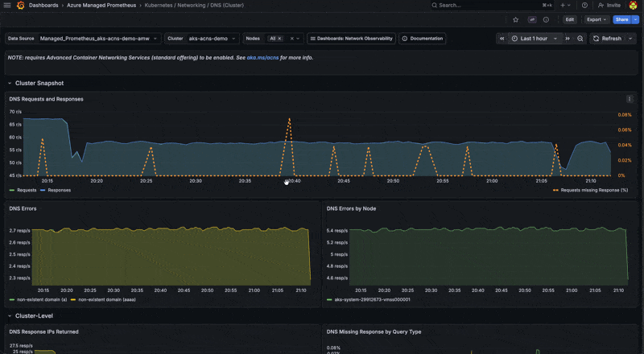Open the Documentation link

click(x=422, y=39)
